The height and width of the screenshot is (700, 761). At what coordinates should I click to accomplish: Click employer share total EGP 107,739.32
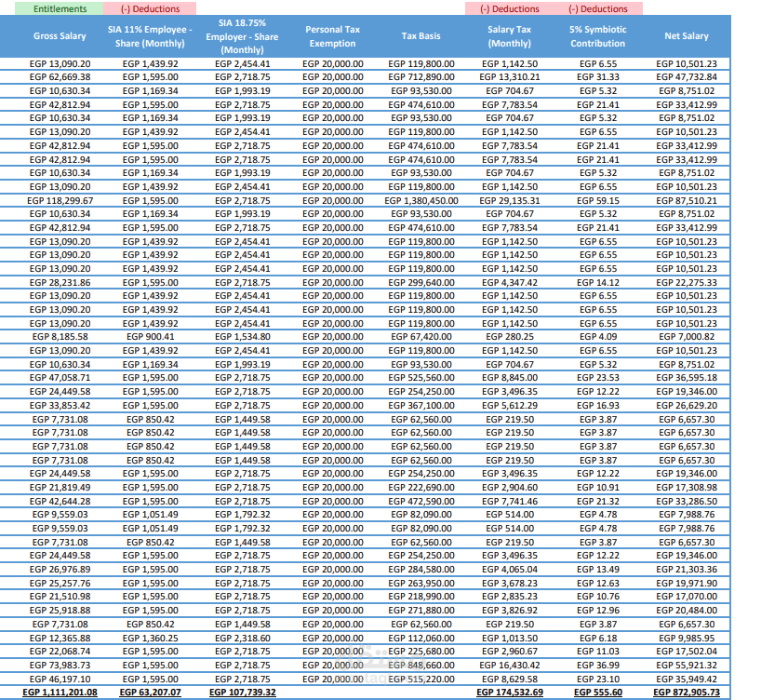(242, 693)
